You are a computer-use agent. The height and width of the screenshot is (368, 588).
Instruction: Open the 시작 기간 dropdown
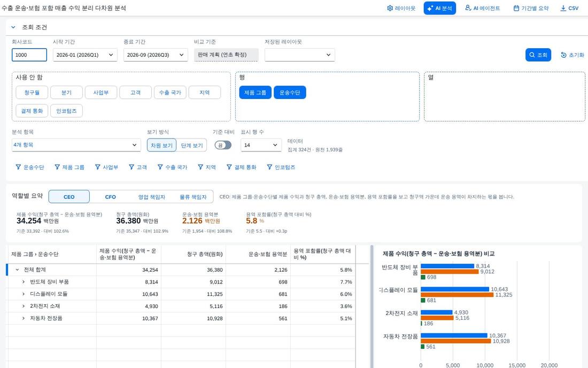pyautogui.click(x=85, y=55)
